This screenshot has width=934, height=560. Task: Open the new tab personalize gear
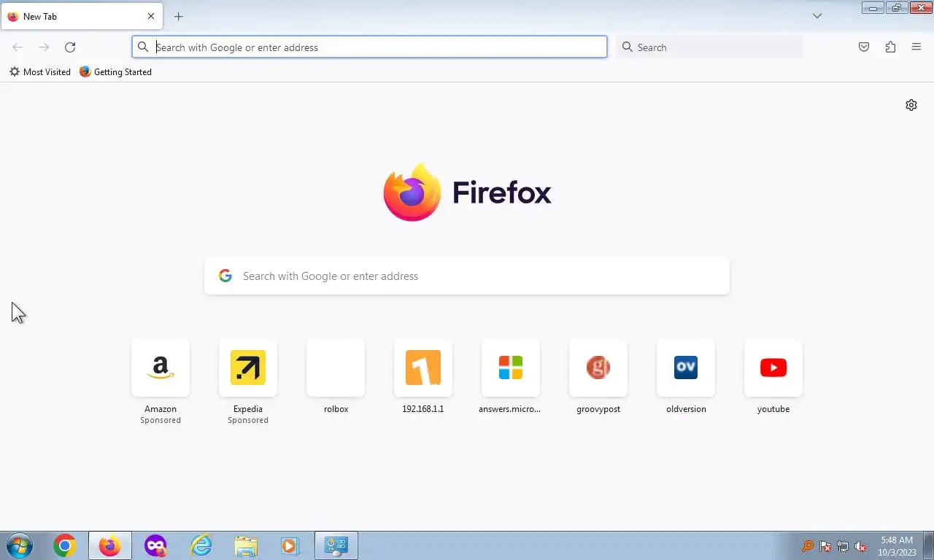click(x=911, y=105)
